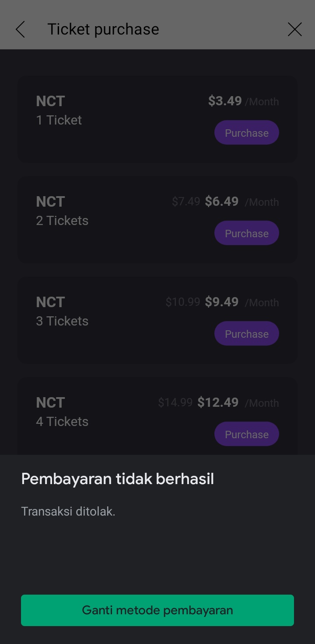The width and height of the screenshot is (315, 644).
Task: Tap the crossed-out $7.49 price
Action: coord(186,201)
